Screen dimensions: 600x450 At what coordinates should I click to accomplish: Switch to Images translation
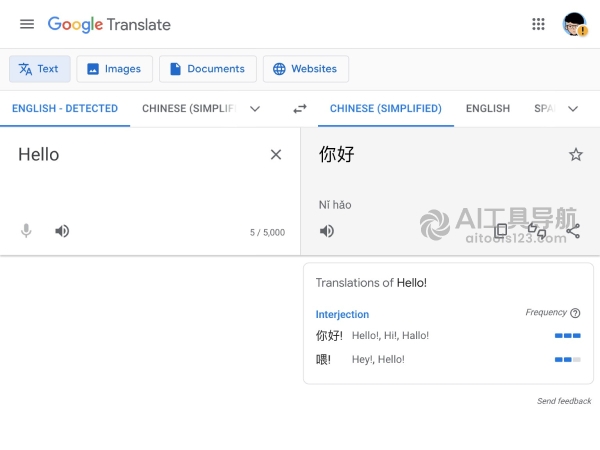pos(114,69)
